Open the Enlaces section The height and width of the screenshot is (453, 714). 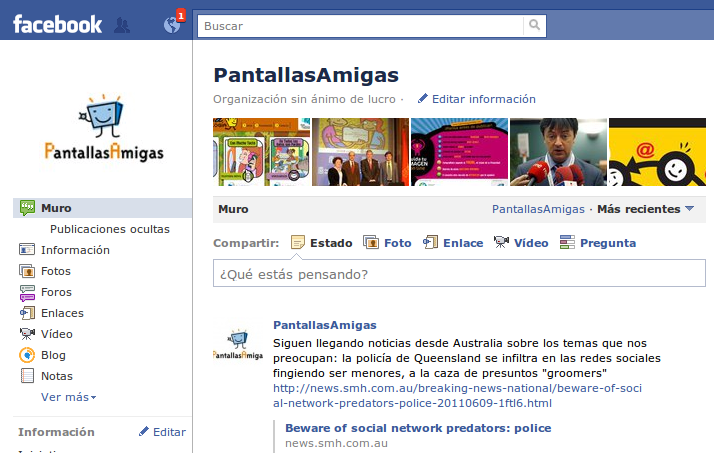point(62,313)
